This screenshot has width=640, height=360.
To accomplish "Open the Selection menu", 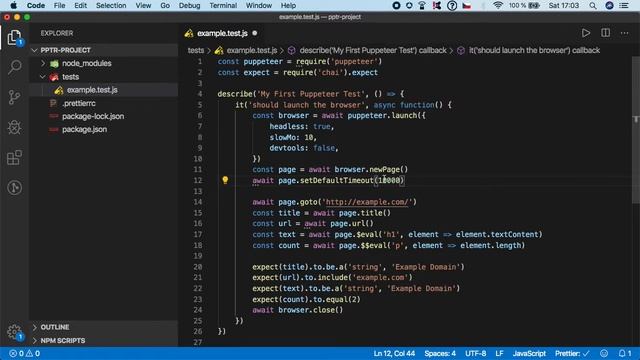I will coord(111,6).
